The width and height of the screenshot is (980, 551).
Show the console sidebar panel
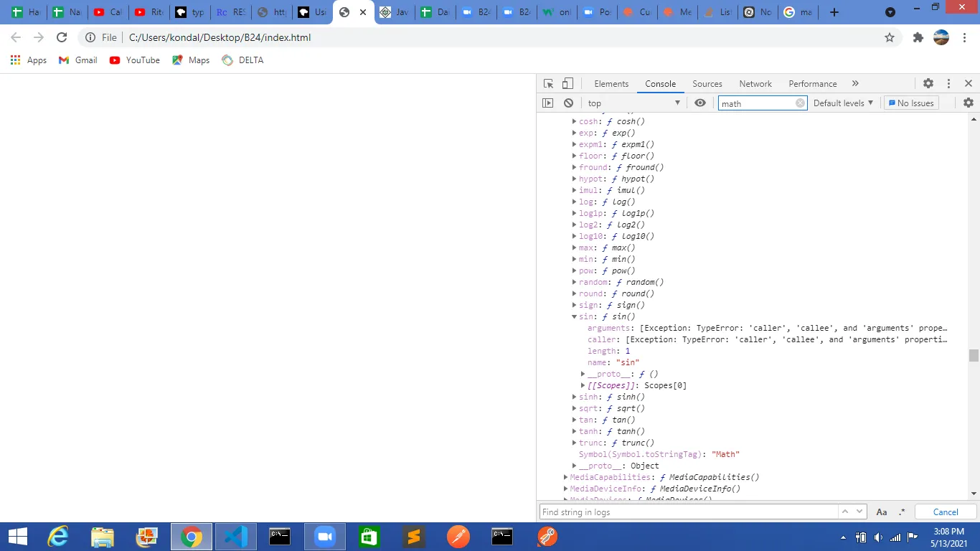tap(548, 103)
